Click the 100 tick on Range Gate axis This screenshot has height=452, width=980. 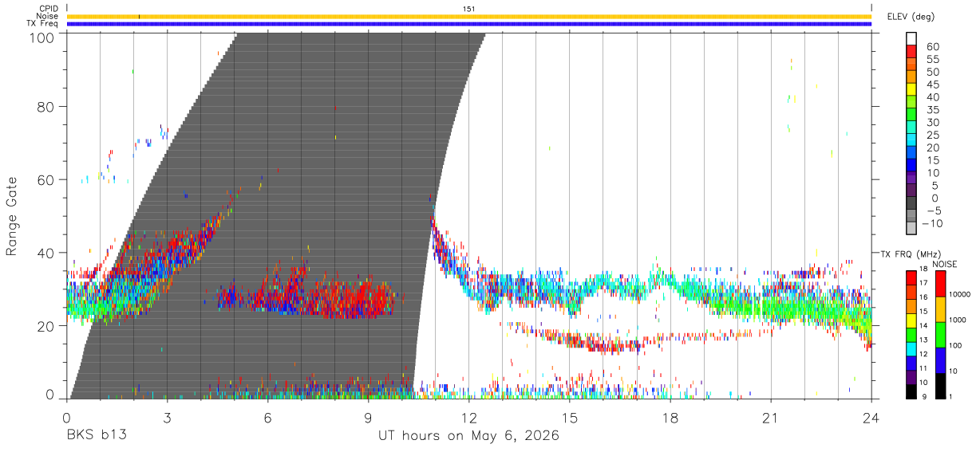(41, 37)
